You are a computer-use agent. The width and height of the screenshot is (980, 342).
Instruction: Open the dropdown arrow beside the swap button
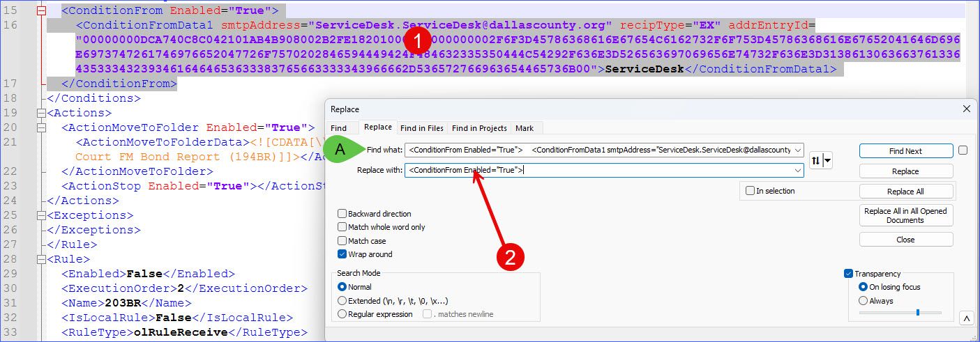click(827, 161)
